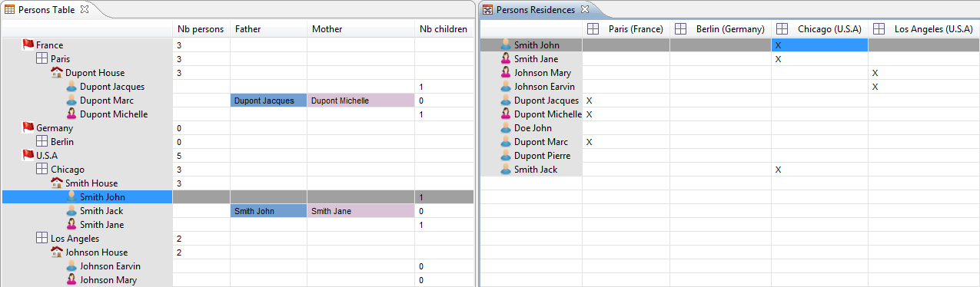Image resolution: width=980 pixels, height=287 pixels.
Task: Close the Persons Residences tab
Action: (x=584, y=9)
